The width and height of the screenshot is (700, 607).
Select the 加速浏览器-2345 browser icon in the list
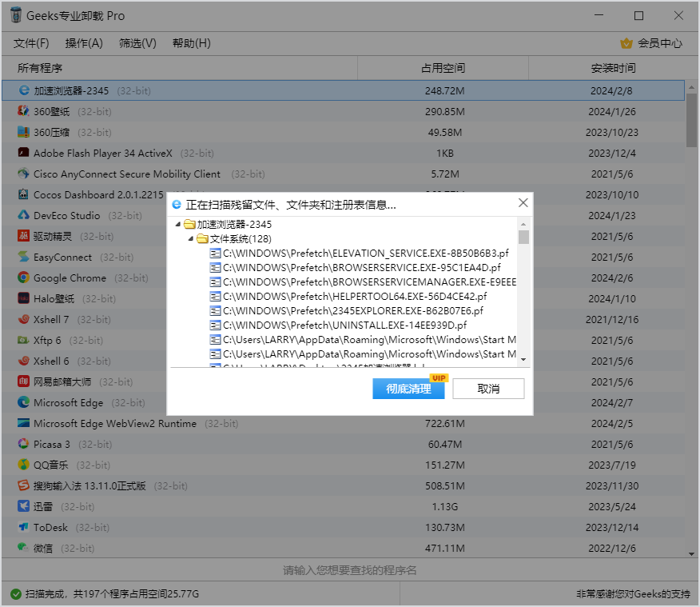point(24,90)
